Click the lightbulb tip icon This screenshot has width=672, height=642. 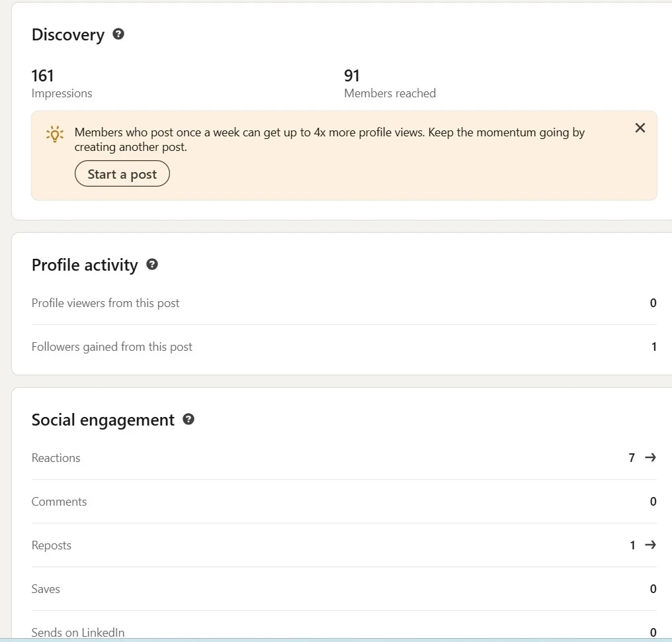[54, 133]
